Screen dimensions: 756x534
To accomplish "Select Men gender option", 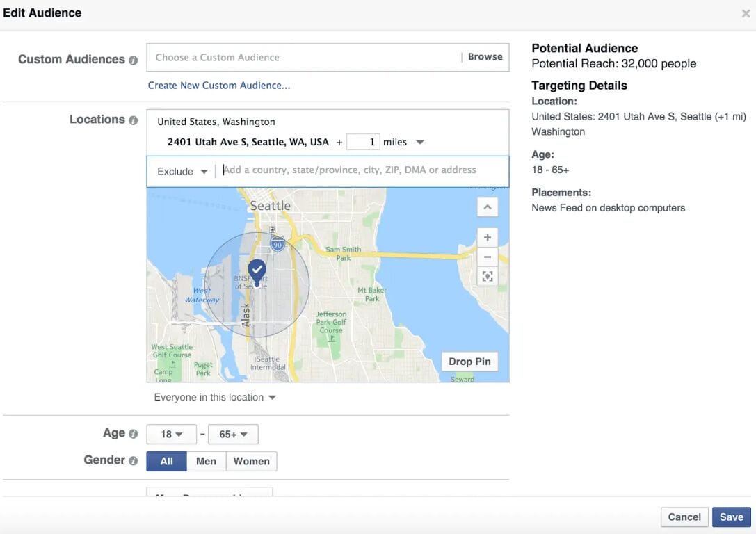I will click(206, 461).
